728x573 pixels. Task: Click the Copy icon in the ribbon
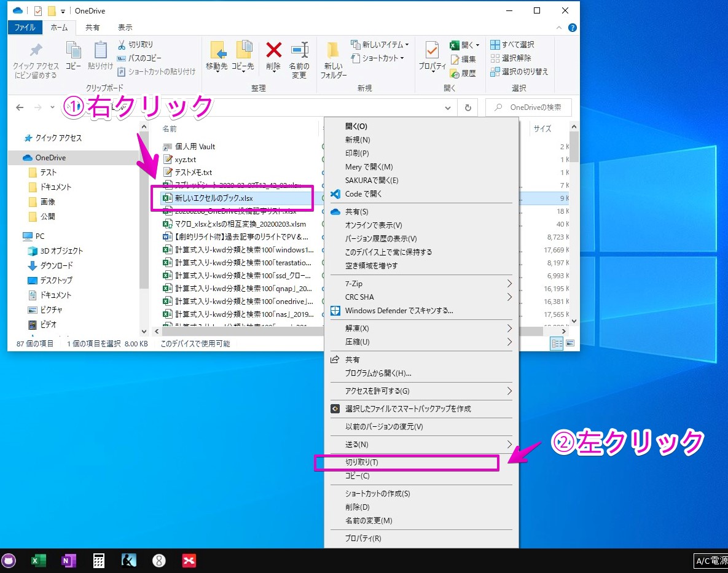click(73, 50)
